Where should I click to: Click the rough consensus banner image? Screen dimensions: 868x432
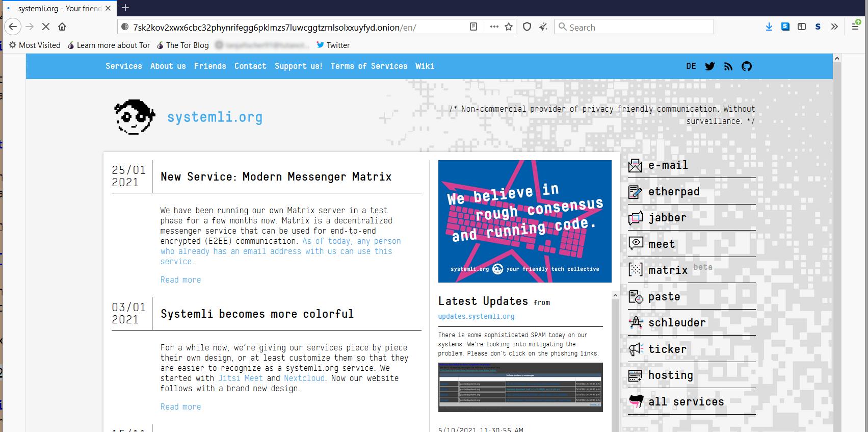point(525,221)
